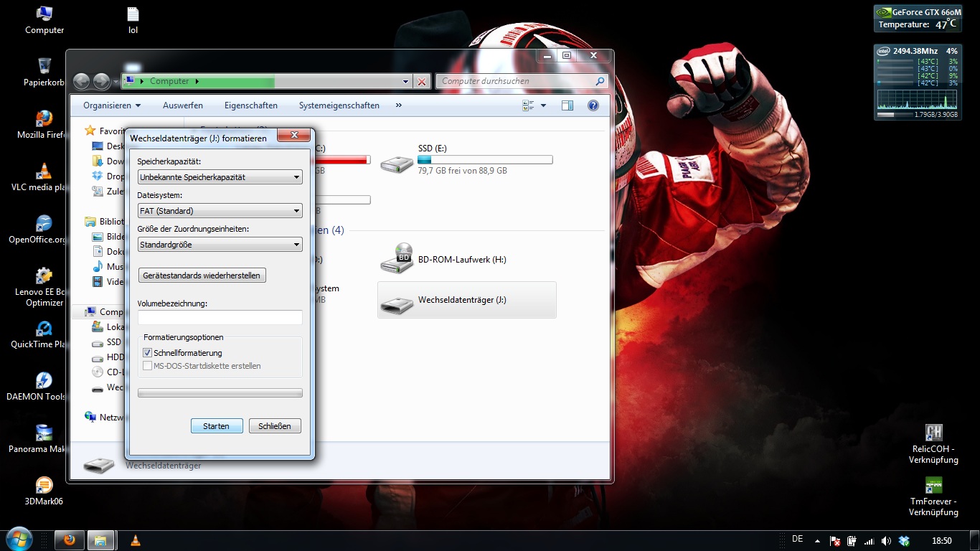Click VLC icon in the taskbar
Image resolution: width=980 pixels, height=551 pixels.
136,540
